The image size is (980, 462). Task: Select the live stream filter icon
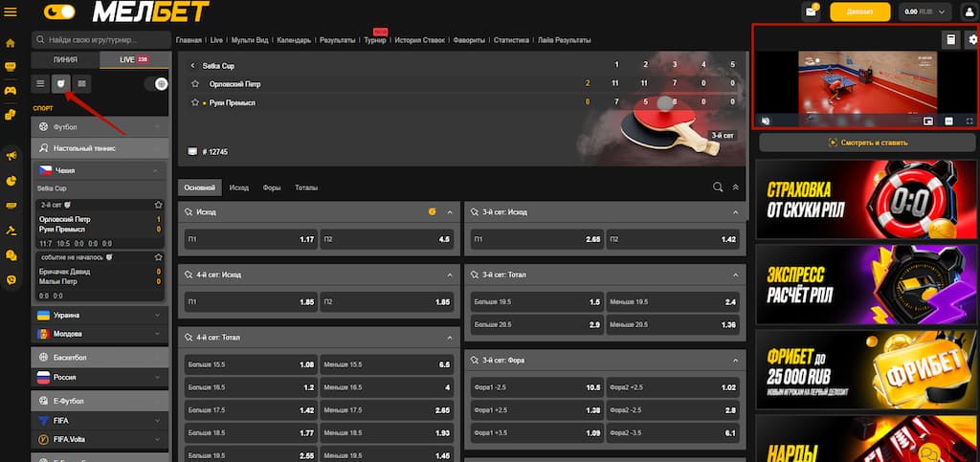click(60, 83)
